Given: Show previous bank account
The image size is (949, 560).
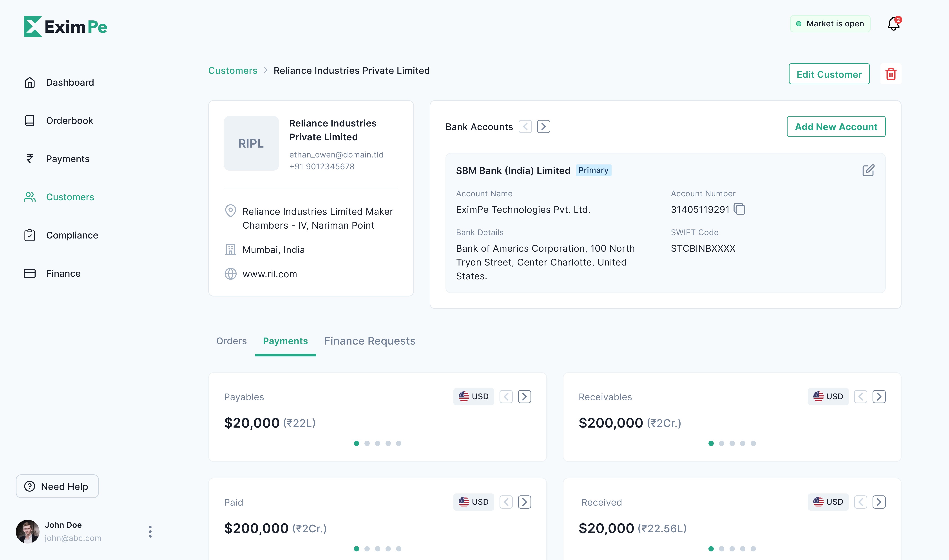Looking at the screenshot, I should coord(525,126).
